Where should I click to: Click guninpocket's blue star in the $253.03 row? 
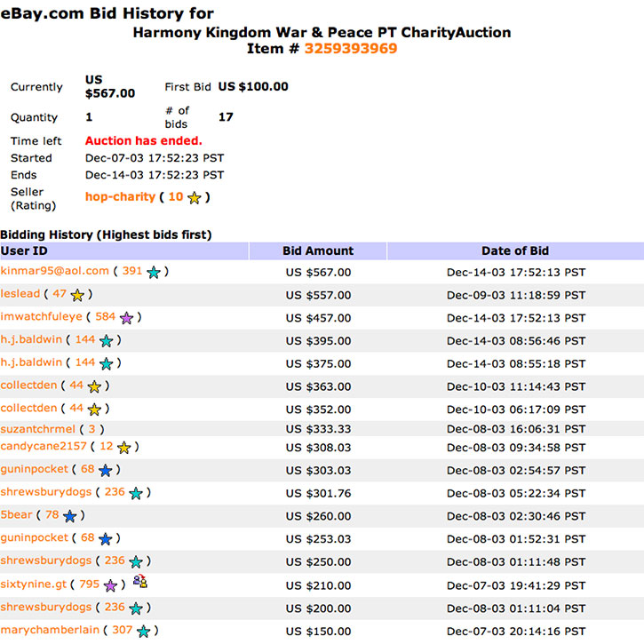(x=106, y=539)
